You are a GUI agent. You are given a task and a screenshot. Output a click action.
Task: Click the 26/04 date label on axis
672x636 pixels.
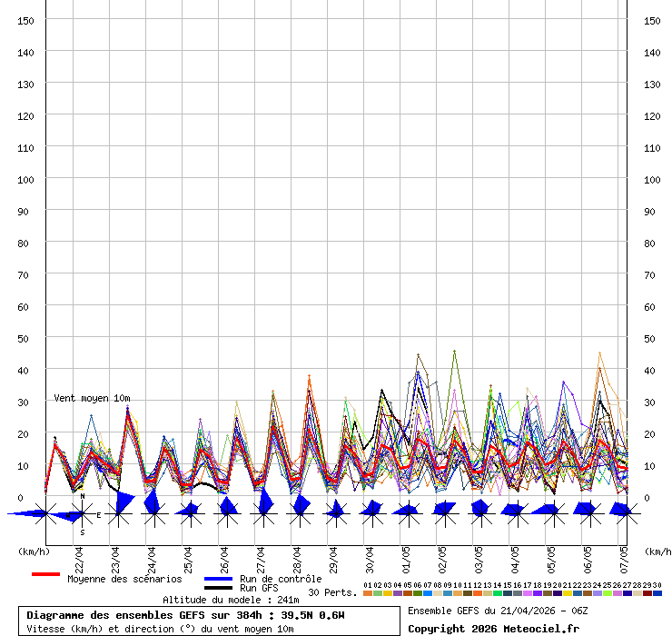(x=224, y=556)
